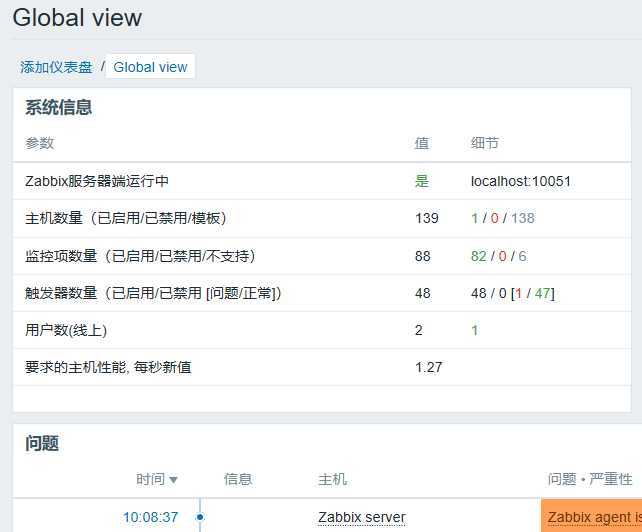Image resolution: width=642 pixels, height=532 pixels.
Task: Open the Zabbix agent problem entry
Action: [594, 517]
